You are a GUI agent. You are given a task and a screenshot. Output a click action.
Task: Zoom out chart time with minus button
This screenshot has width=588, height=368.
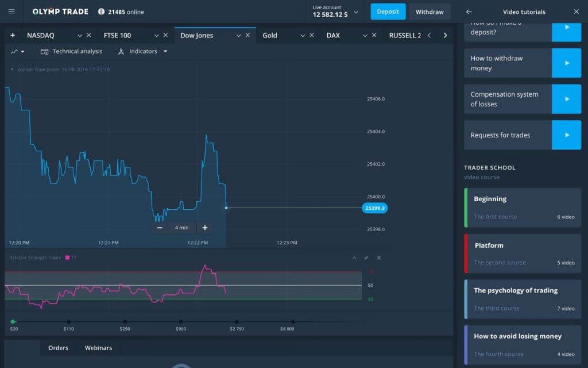coord(160,228)
